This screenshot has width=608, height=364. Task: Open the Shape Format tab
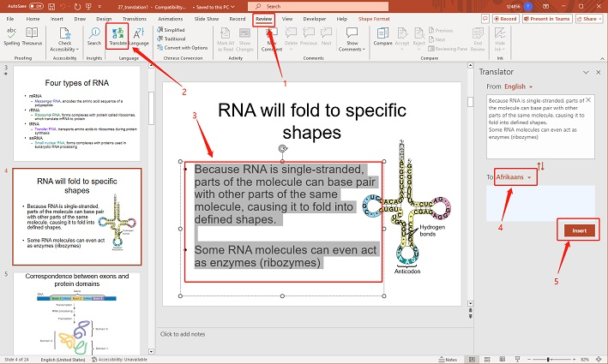(374, 19)
